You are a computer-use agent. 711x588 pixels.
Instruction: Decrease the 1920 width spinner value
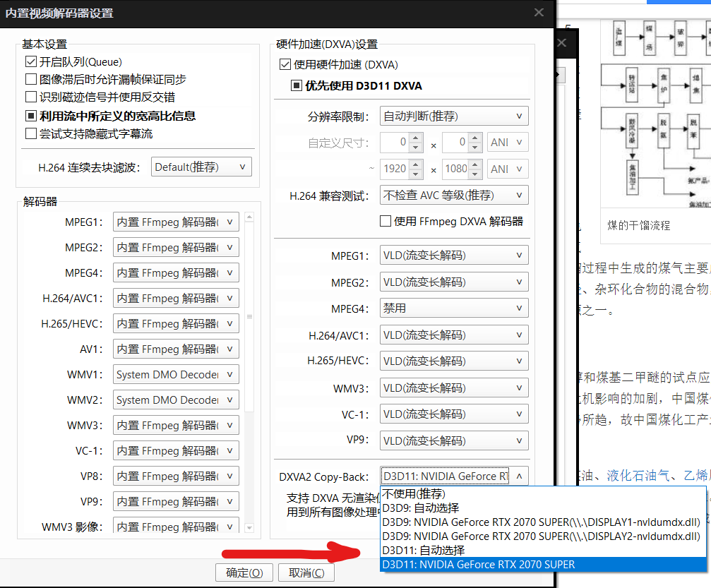click(416, 174)
